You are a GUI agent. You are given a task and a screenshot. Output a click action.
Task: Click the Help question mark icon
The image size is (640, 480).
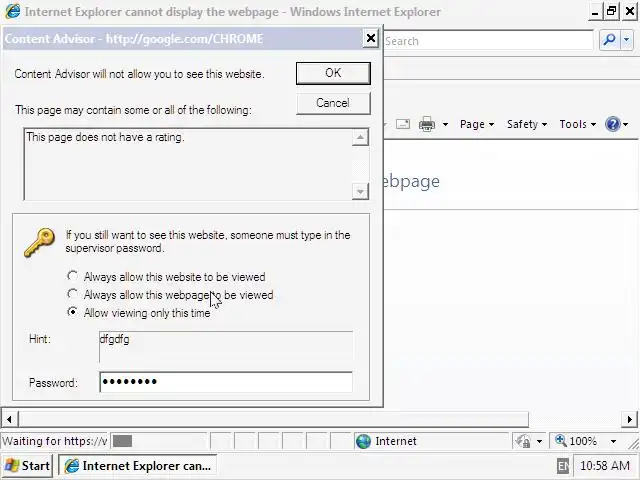pos(613,124)
